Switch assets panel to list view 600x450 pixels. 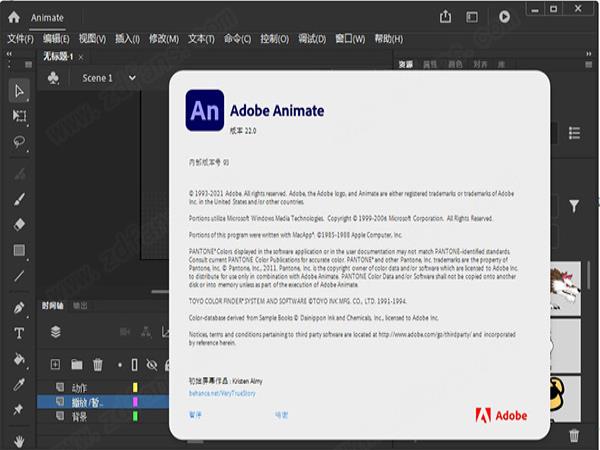(x=574, y=133)
